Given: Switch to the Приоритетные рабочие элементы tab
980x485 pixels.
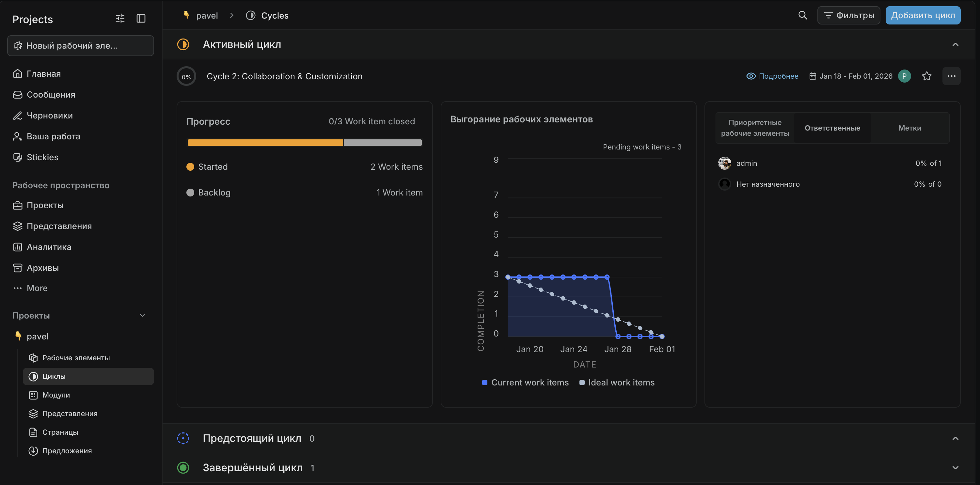Looking at the screenshot, I should (x=755, y=128).
